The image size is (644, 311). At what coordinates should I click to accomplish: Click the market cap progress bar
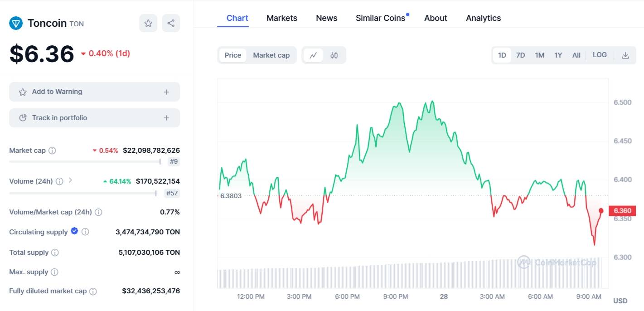[85, 161]
